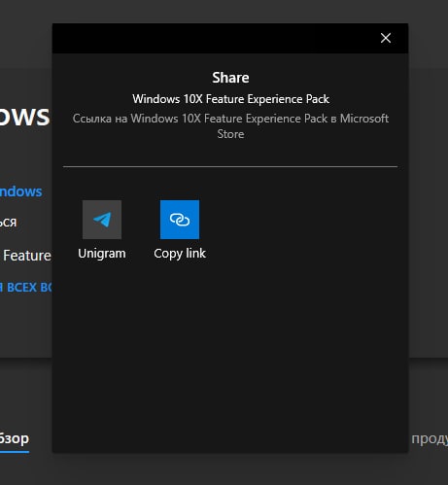
Task: Click the Share dialog heading
Action: (x=230, y=78)
